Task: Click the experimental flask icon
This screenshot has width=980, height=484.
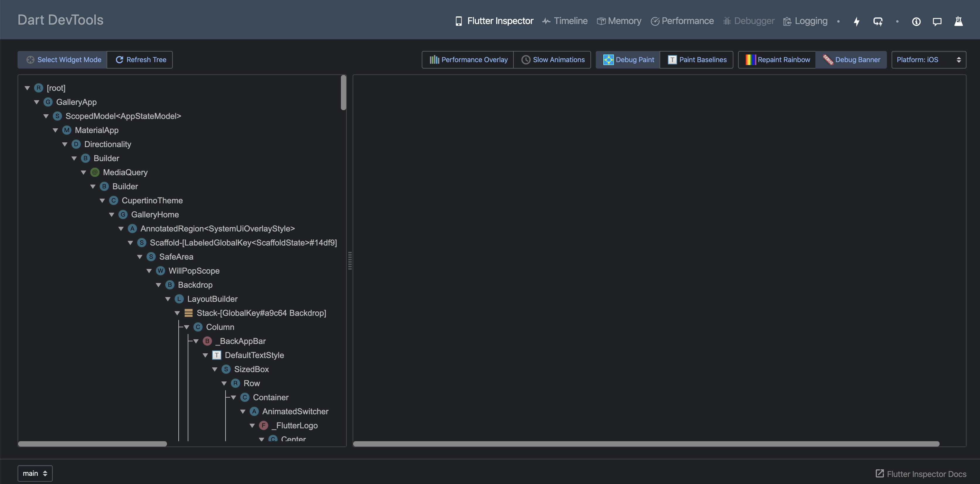Action: coord(958,21)
